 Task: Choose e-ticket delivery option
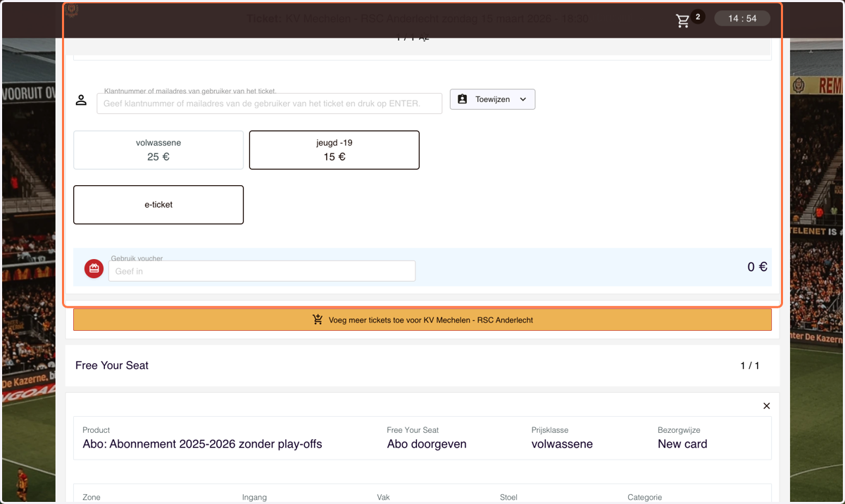pyautogui.click(x=158, y=205)
